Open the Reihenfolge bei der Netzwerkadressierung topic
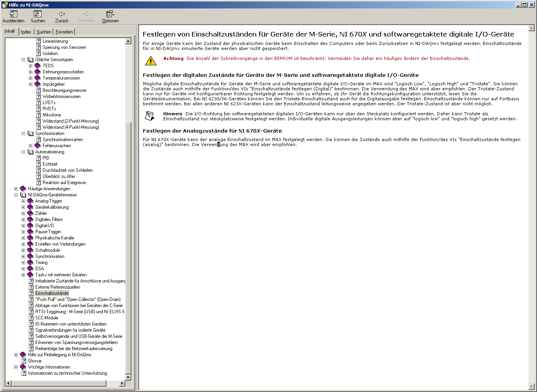Screen dimensions: 537x392 tap(74, 349)
